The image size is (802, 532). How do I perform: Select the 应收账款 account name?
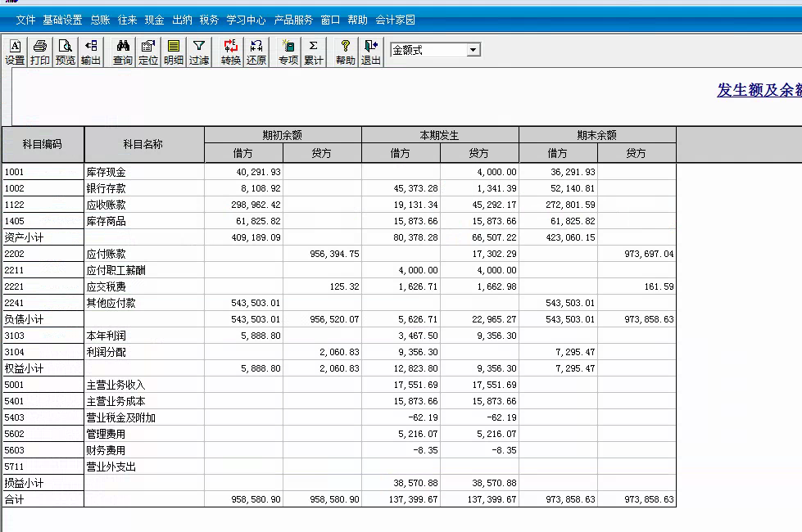pos(106,205)
